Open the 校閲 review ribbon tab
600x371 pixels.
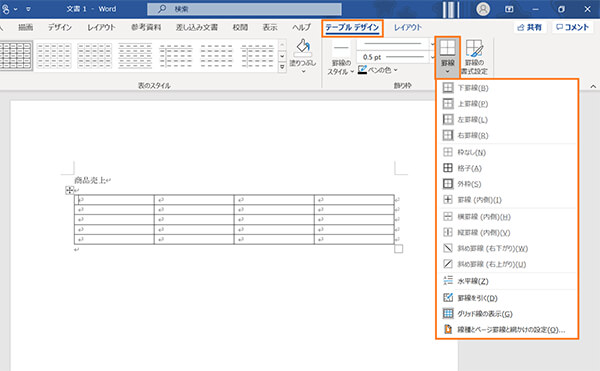point(240,27)
